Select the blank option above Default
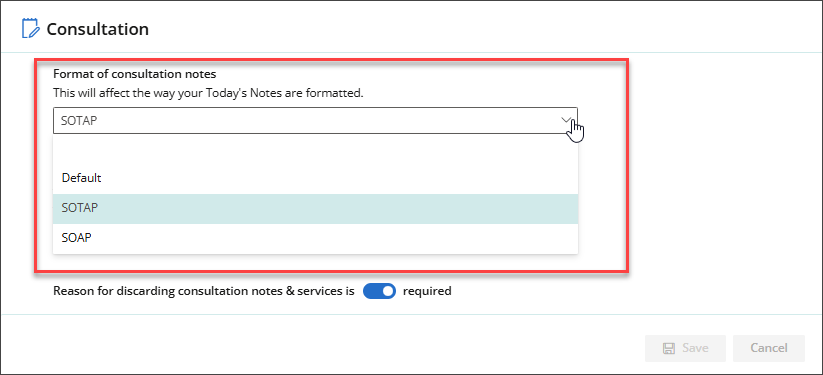The image size is (823, 375). tap(315, 149)
